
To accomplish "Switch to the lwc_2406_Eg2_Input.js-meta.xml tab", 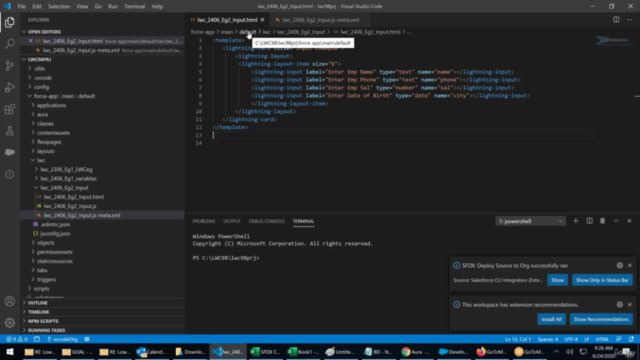I will (320, 20).
